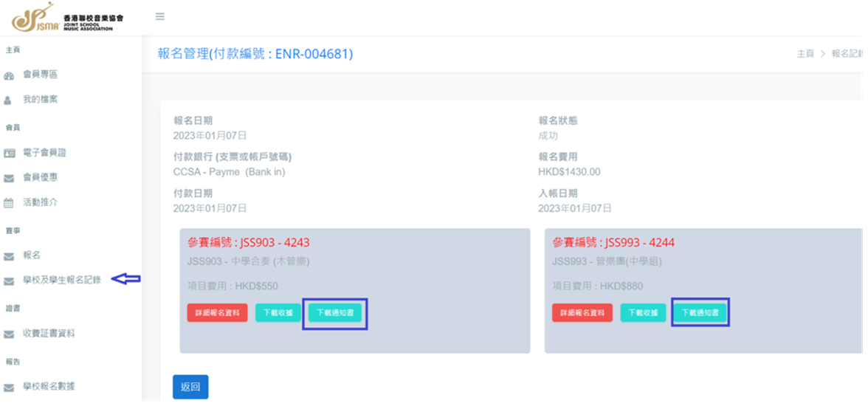Click the 項目費用 : HKD$880 text

tap(598, 286)
